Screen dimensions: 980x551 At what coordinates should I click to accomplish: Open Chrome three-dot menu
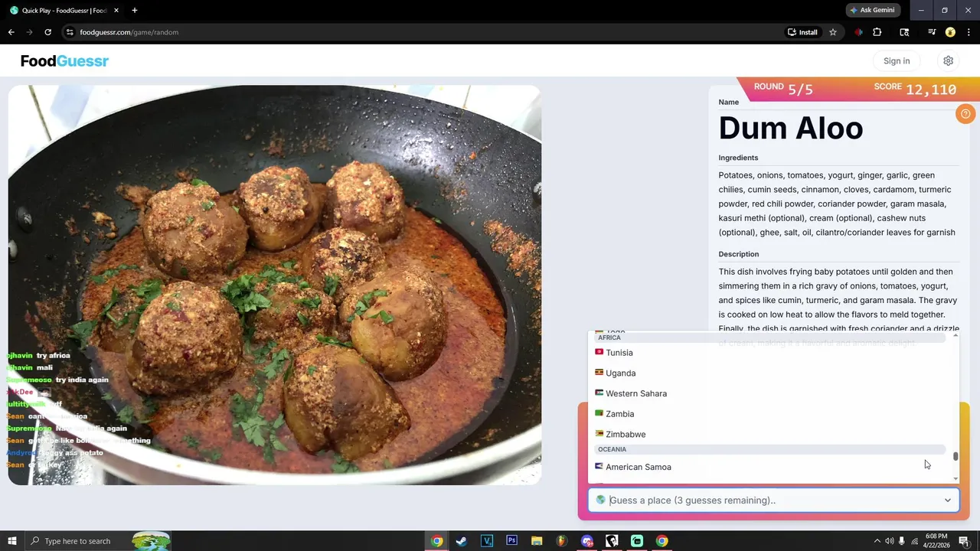pos(969,32)
